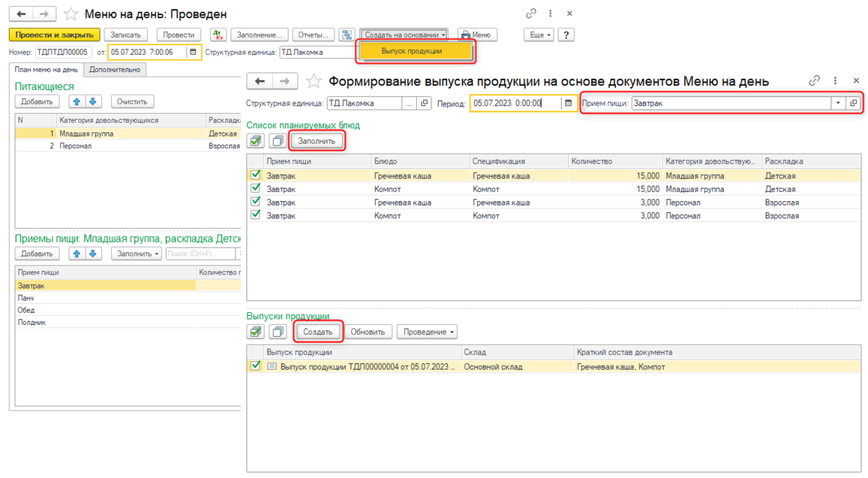Click the set-all-checkboxes green checkmark icon
The image size is (868, 478).
[255, 140]
